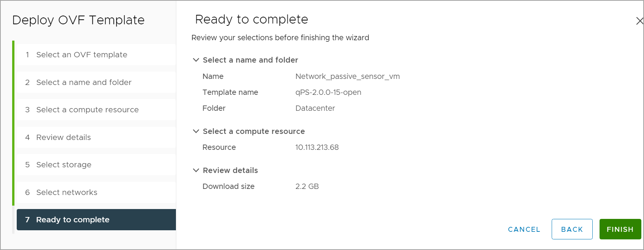Click the resource address '10.113.213.68'
644x250 pixels.
tap(318, 147)
